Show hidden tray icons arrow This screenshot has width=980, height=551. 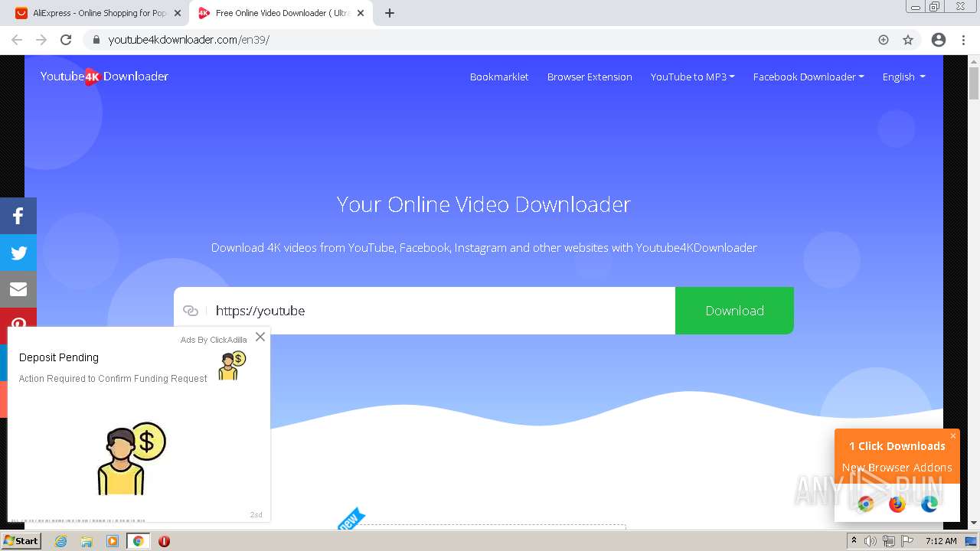click(x=854, y=541)
